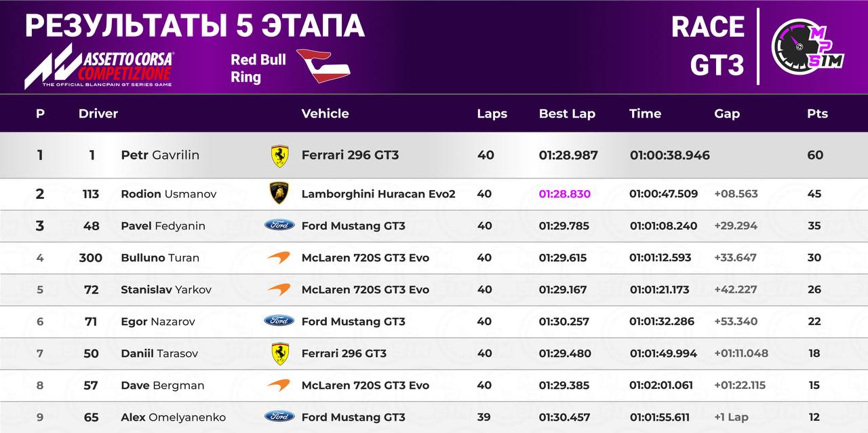Click the Red Bull Ring track outline icon
This screenshot has width=868, height=433.
[323, 65]
